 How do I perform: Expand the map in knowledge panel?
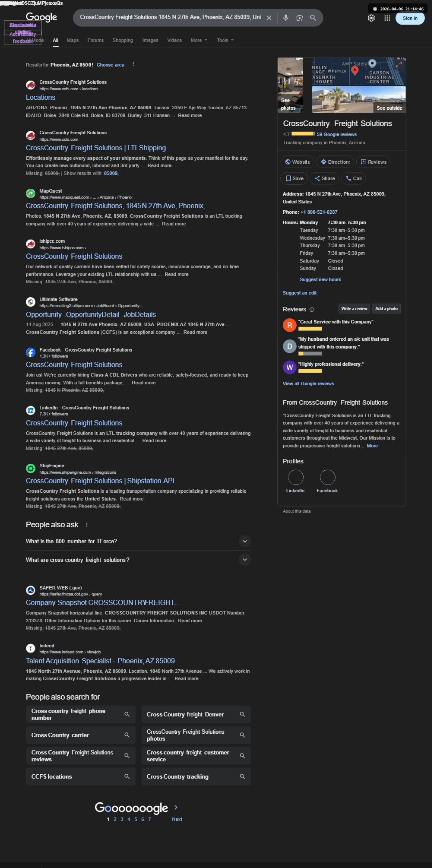coord(399,64)
